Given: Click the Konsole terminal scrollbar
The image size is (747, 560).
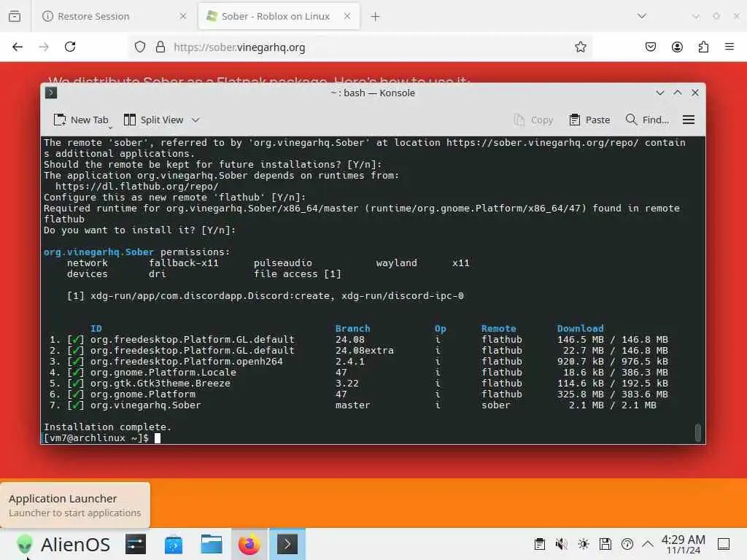Looking at the screenshot, I should pyautogui.click(x=698, y=432).
